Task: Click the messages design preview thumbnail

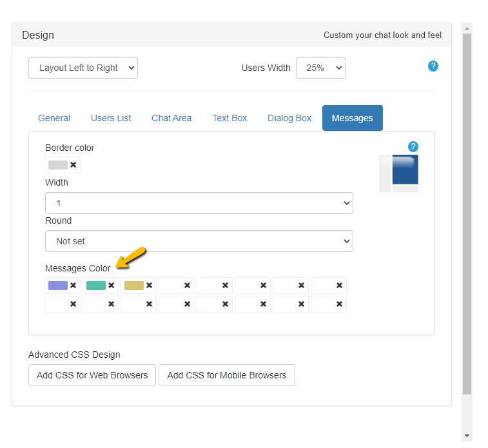Action: coord(399,173)
